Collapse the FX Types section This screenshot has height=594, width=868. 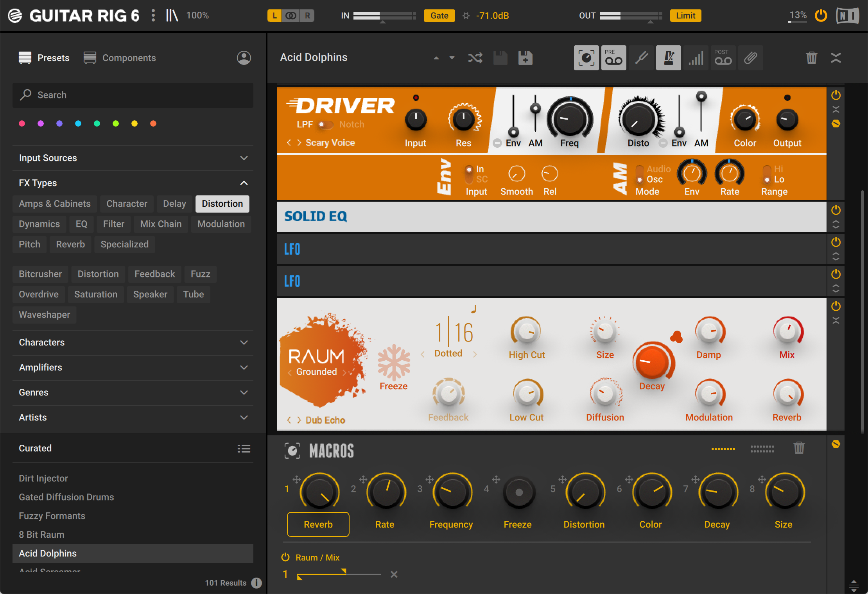(x=244, y=183)
